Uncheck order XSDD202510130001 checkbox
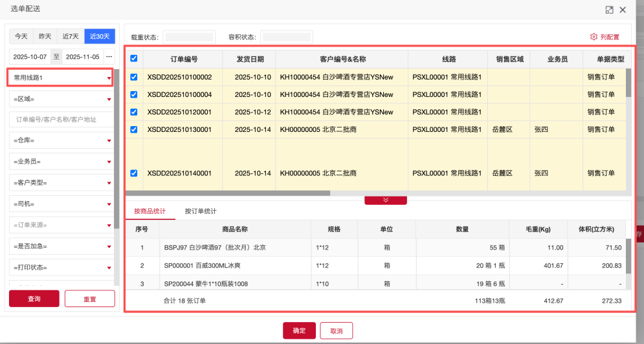Screen dimensions: 644x344 (134, 129)
